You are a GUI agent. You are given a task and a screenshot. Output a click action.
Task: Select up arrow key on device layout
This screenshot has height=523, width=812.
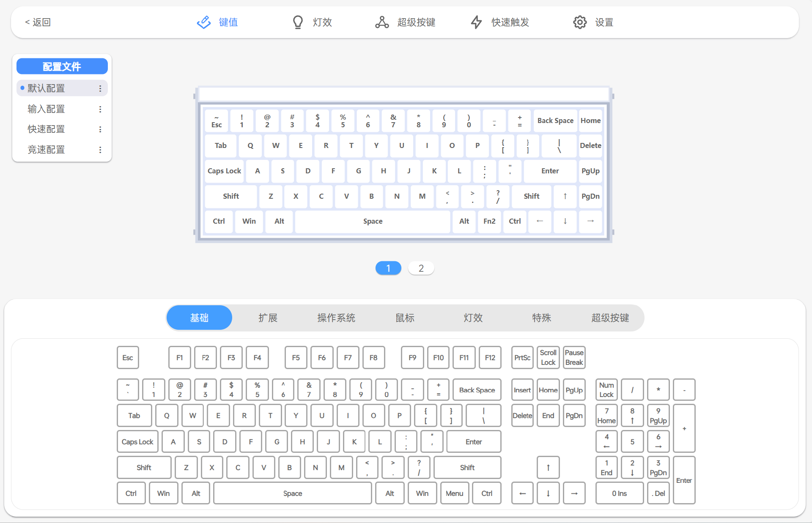point(565,196)
